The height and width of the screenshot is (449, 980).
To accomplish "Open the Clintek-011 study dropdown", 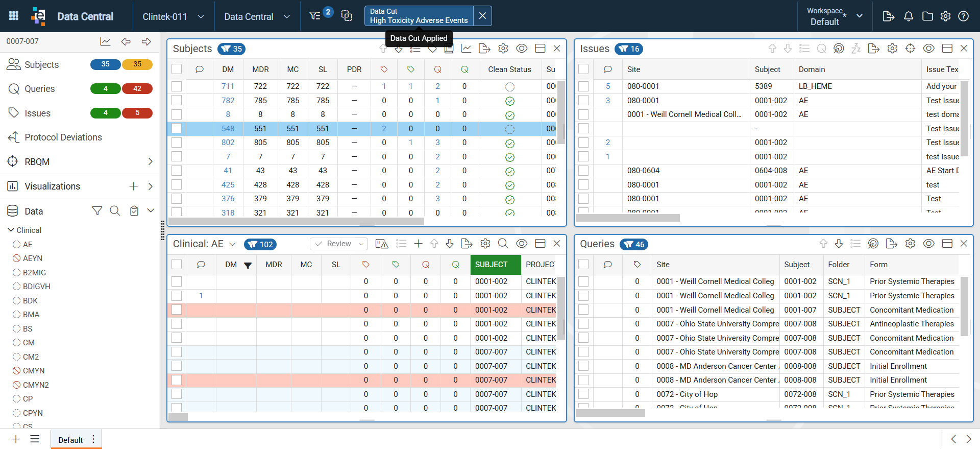I will point(174,16).
